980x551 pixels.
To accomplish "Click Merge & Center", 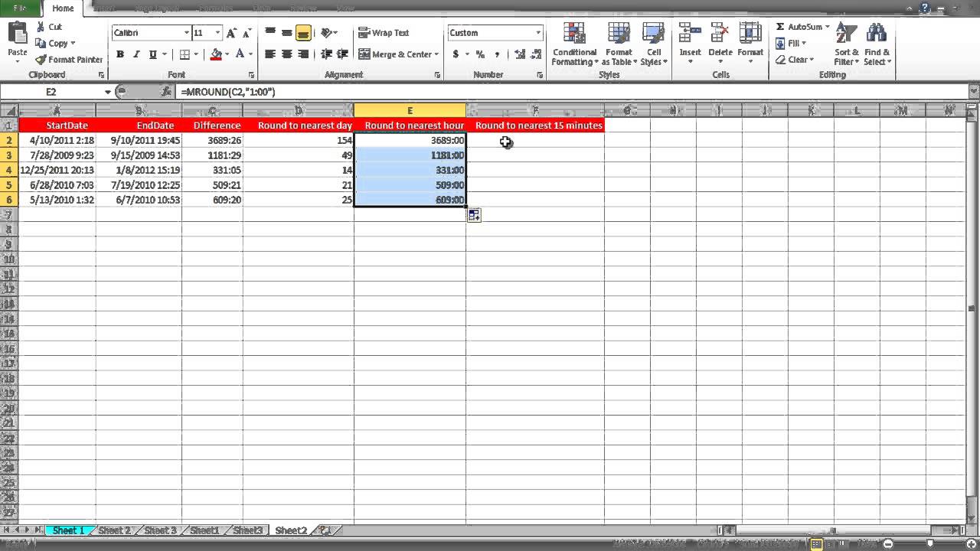I will [394, 54].
